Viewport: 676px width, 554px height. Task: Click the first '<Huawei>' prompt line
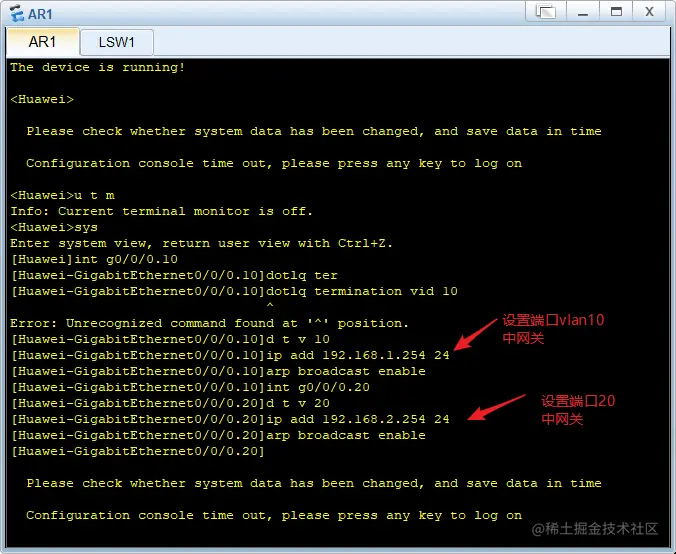pyautogui.click(x=42, y=99)
